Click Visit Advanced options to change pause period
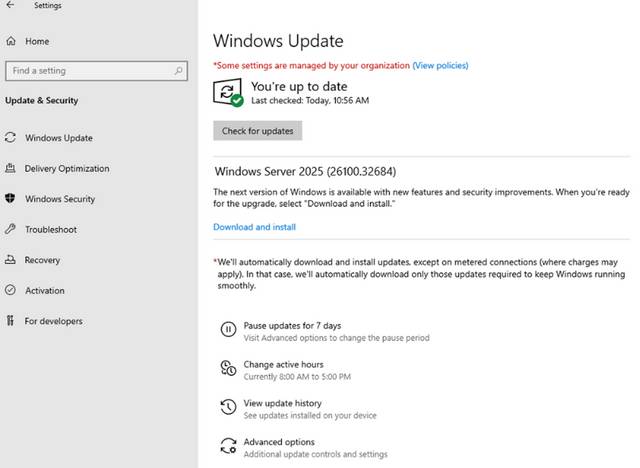The image size is (640, 468). 336,338
